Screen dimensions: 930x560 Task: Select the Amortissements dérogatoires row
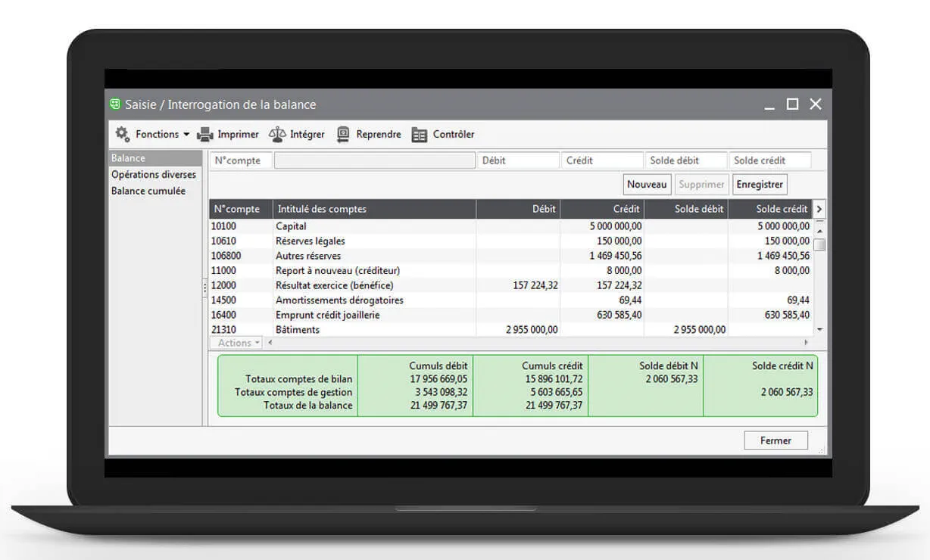(x=510, y=300)
